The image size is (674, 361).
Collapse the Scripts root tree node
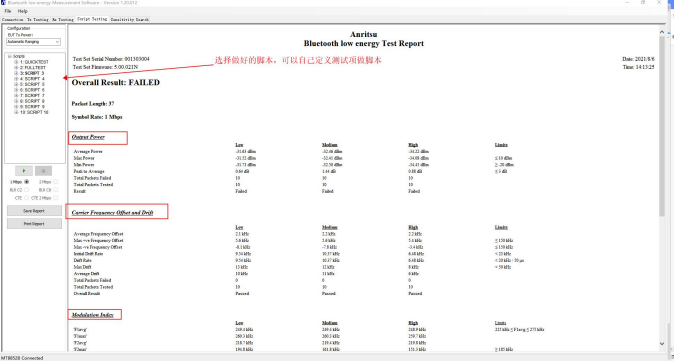coord(9,56)
